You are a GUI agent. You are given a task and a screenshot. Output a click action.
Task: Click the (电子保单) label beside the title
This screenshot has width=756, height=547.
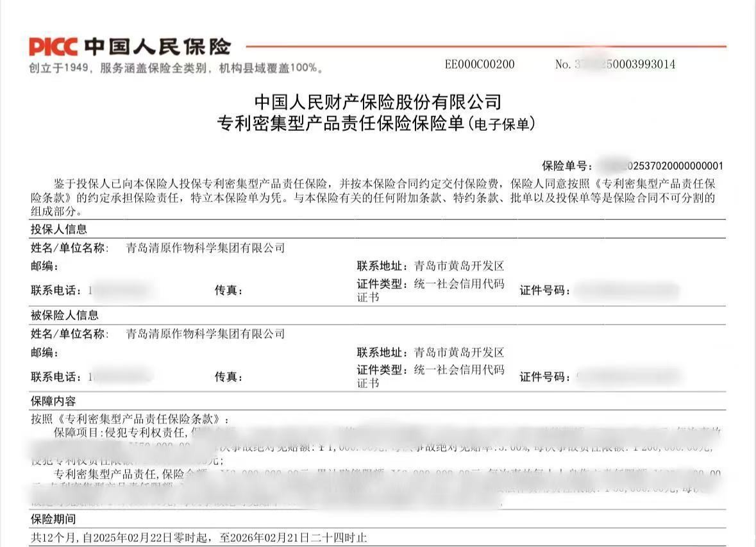(x=501, y=124)
